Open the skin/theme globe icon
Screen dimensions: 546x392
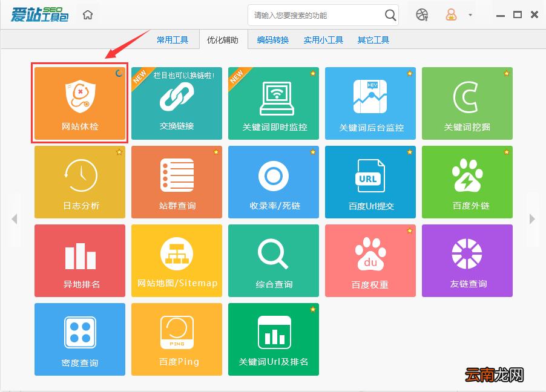[422, 15]
